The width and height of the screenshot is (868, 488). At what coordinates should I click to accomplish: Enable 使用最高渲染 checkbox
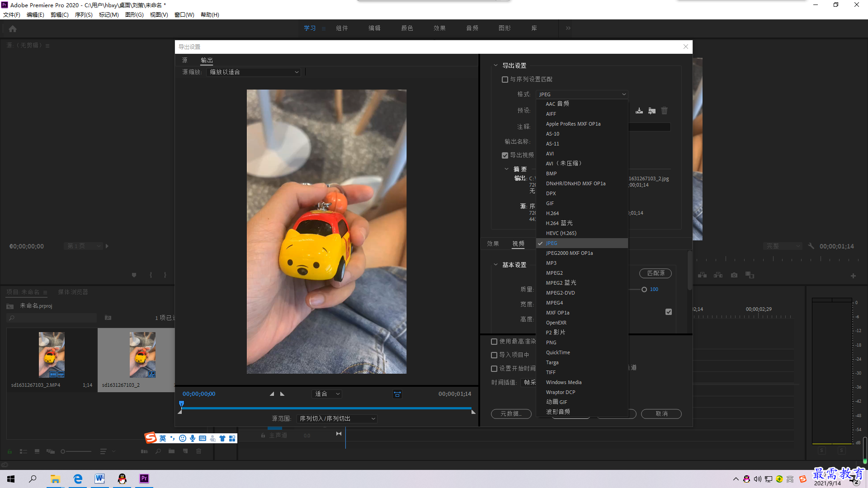pyautogui.click(x=494, y=342)
